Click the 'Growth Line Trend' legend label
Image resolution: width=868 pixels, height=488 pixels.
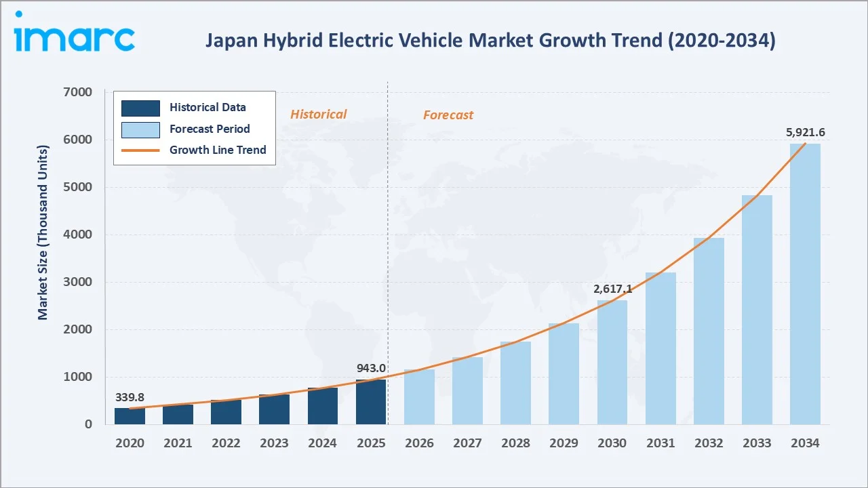pos(218,150)
